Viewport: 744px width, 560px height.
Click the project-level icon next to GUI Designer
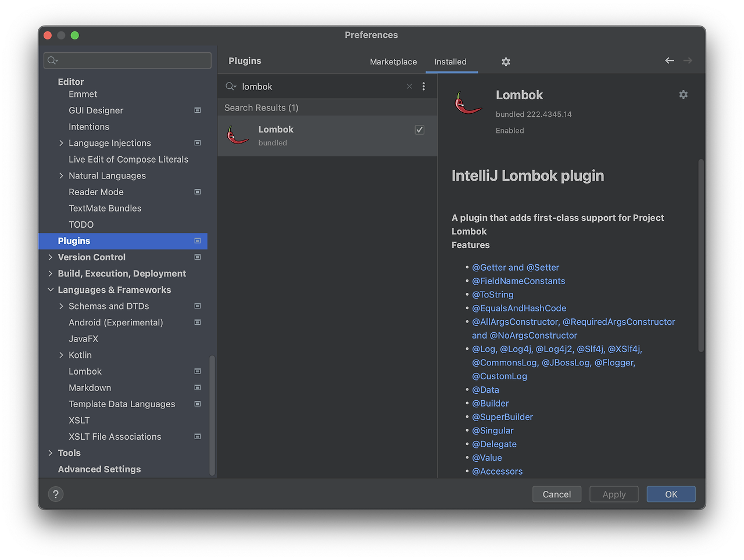click(x=198, y=110)
